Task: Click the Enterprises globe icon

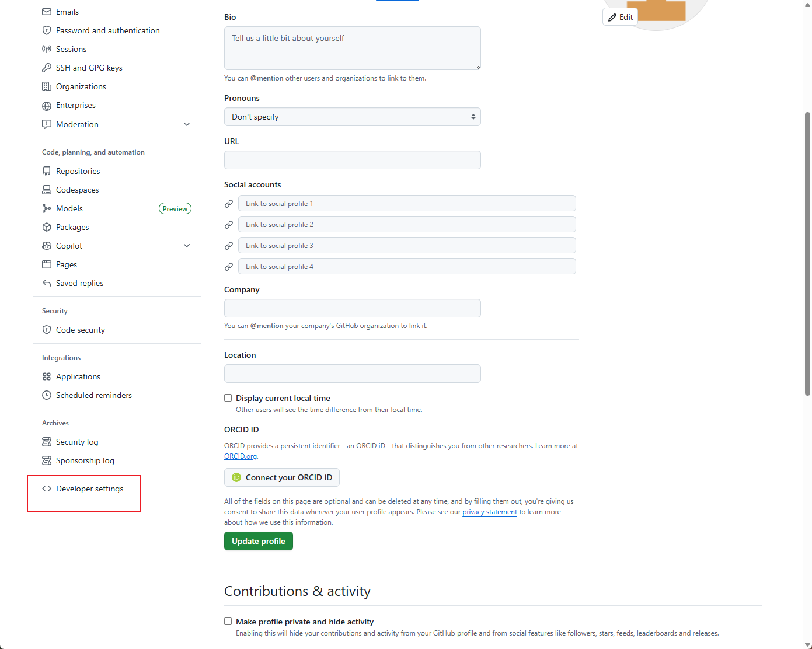Action: click(x=47, y=106)
